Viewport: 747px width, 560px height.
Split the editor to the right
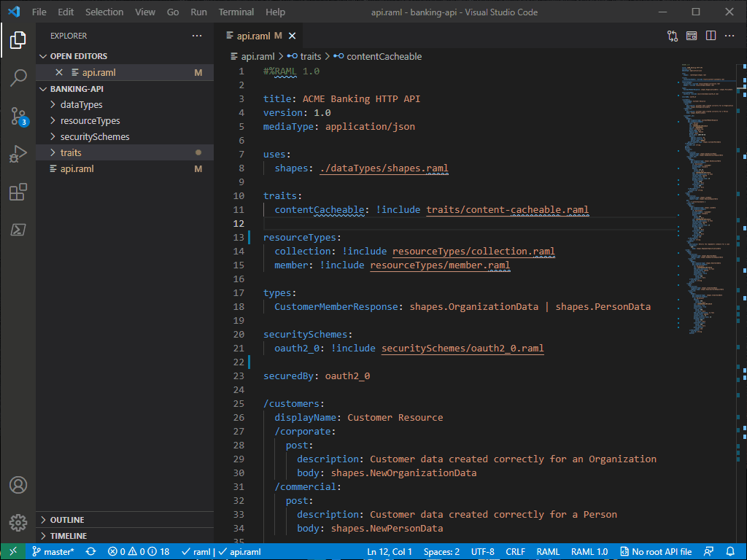pos(711,36)
